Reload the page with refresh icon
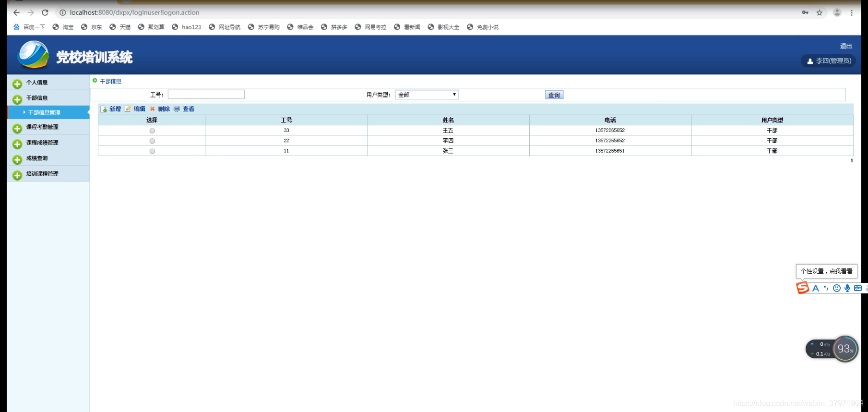The width and height of the screenshot is (868, 412). 45,12
